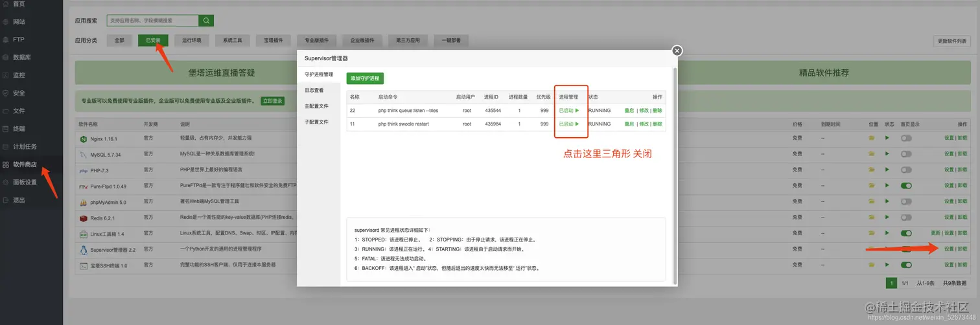Screen dimensions: 980x325
Task: Click pagination page 1 button
Action: [891, 283]
